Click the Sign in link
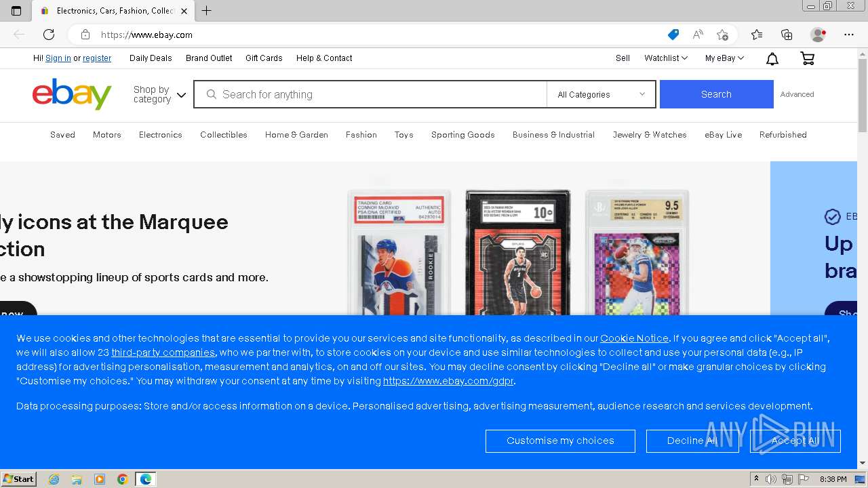 58,58
